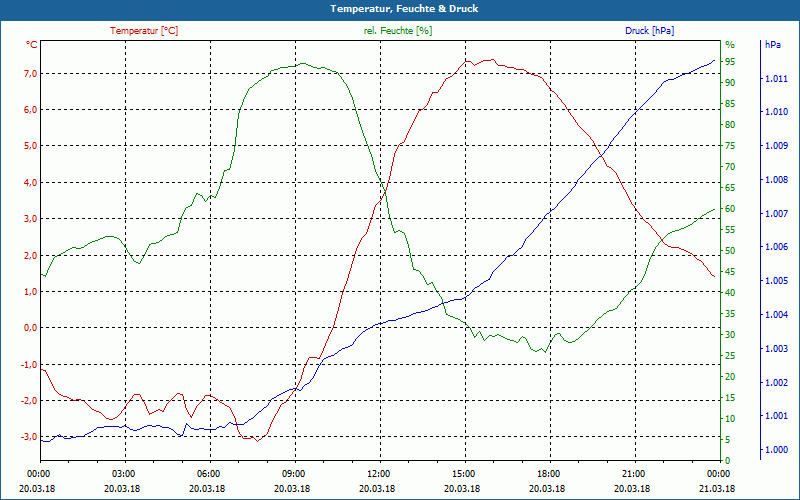The height and width of the screenshot is (500, 800).
Task: Click the '70' humidity axis value
Action: point(730,167)
